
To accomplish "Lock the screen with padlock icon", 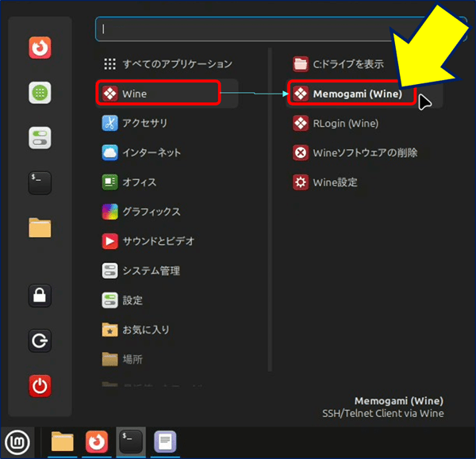I will click(x=40, y=296).
